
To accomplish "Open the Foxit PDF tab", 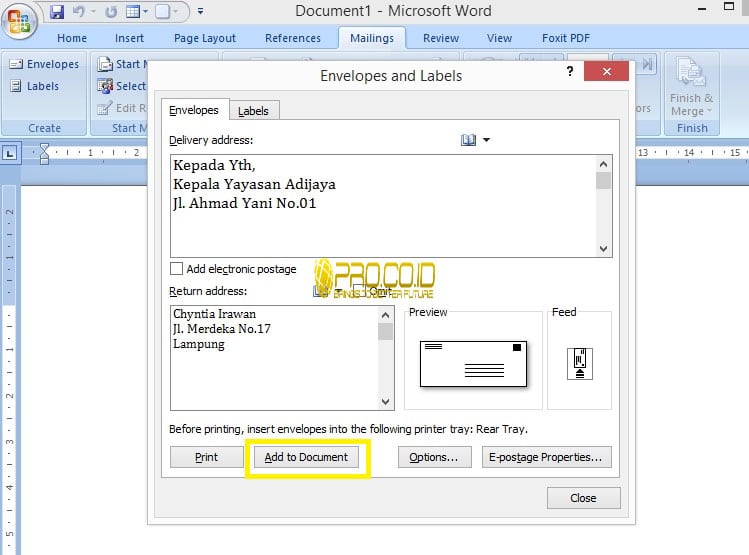I will [x=566, y=38].
